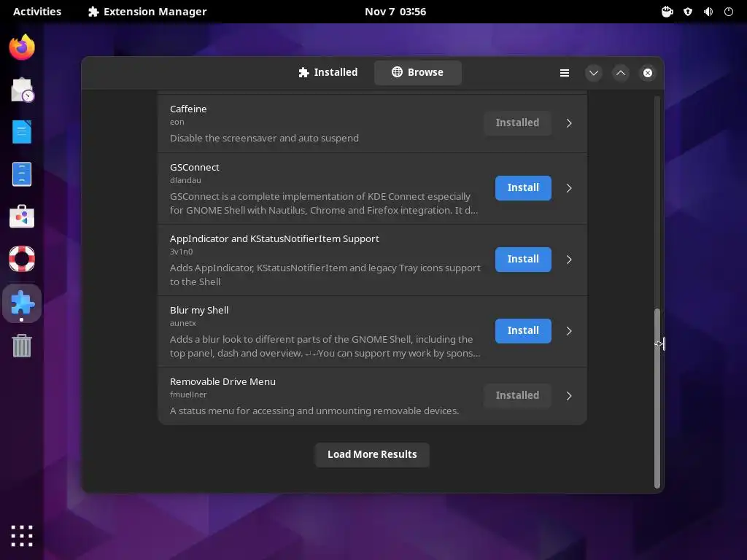The height and width of the screenshot is (560, 747).
Task: Minimize window with the down-chevron button
Action: click(594, 73)
